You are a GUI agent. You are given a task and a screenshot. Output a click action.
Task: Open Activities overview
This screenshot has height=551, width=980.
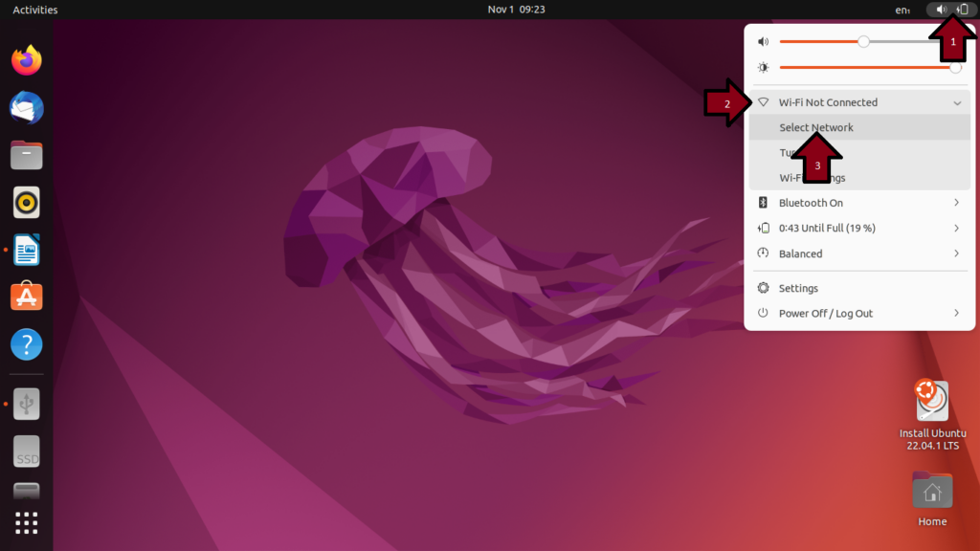tap(35, 10)
